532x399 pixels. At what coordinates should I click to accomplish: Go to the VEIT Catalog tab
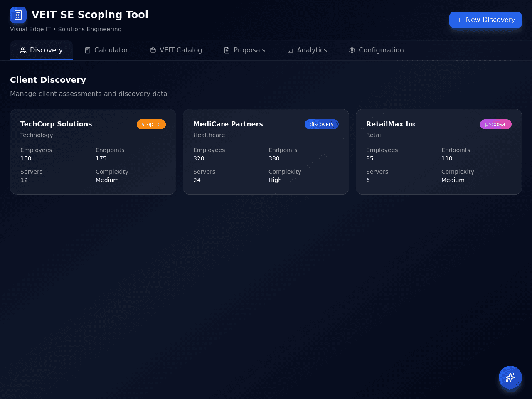[x=176, y=50]
